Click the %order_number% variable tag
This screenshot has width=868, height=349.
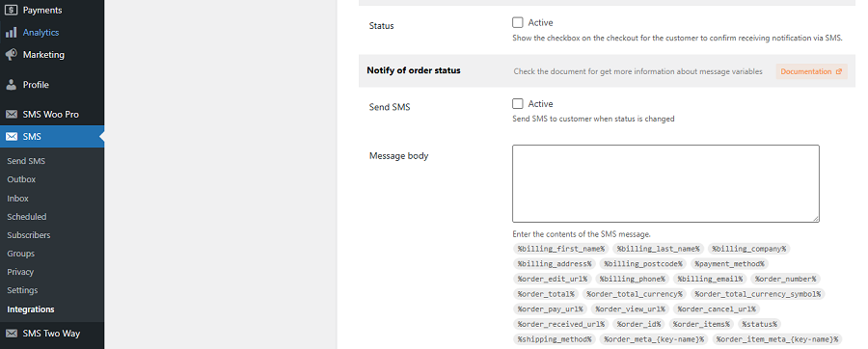[785, 279]
